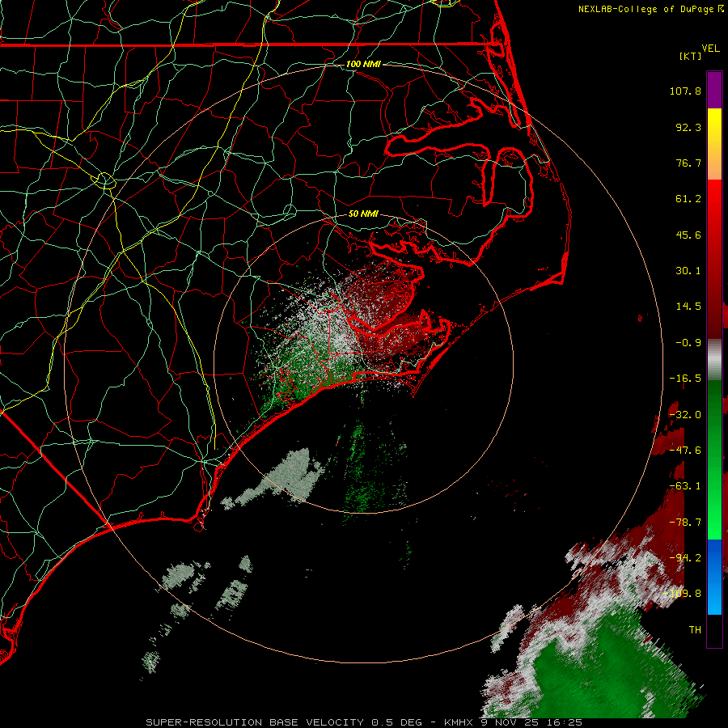Click the -63.1 velocity scale value
Viewport: 728px width, 728px height.
point(685,486)
